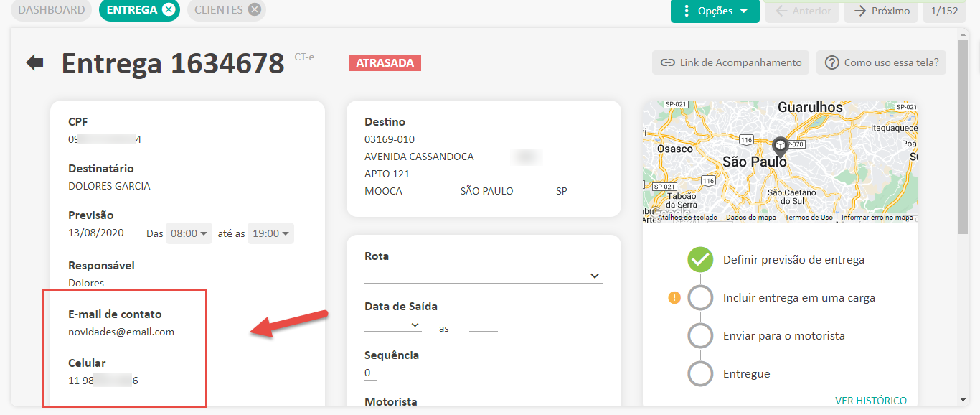The width and height of the screenshot is (980, 415).
Task: Click the delivery package pin on the map
Action: 780,146
